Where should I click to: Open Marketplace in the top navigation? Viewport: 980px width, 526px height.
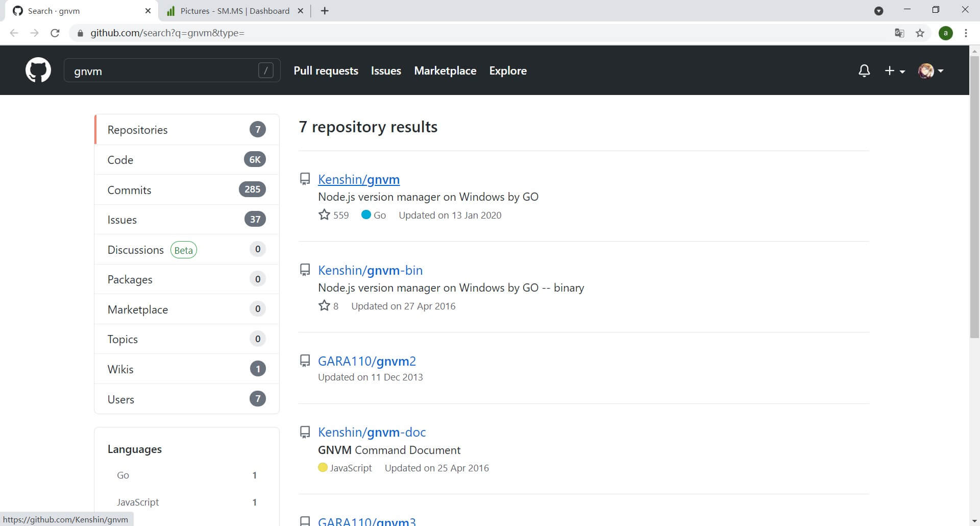pyautogui.click(x=445, y=70)
